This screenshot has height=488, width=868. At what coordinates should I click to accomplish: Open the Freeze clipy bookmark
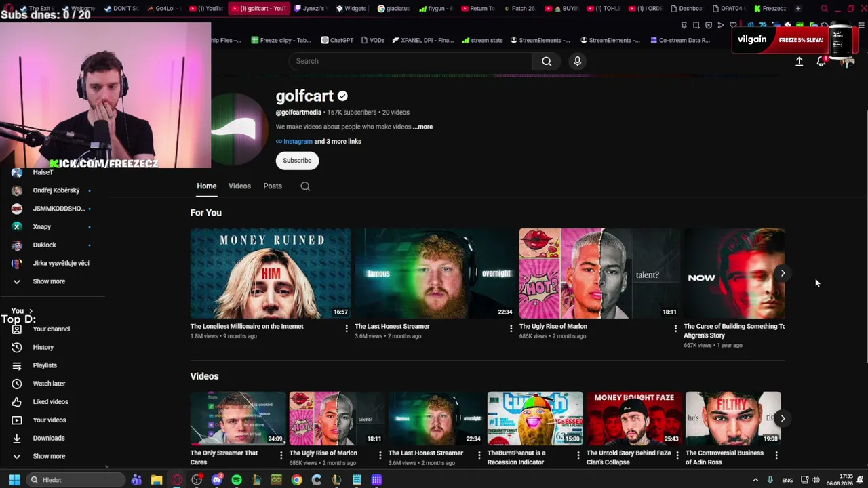pyautogui.click(x=281, y=40)
